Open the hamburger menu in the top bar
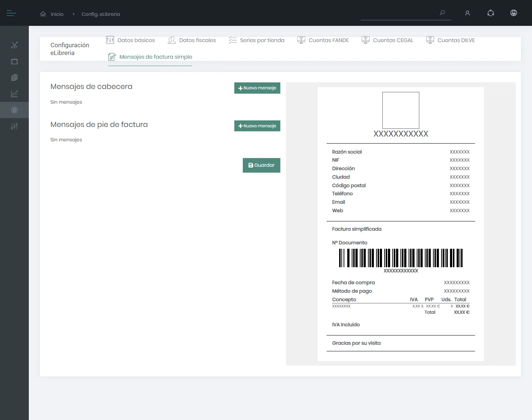 point(11,13)
